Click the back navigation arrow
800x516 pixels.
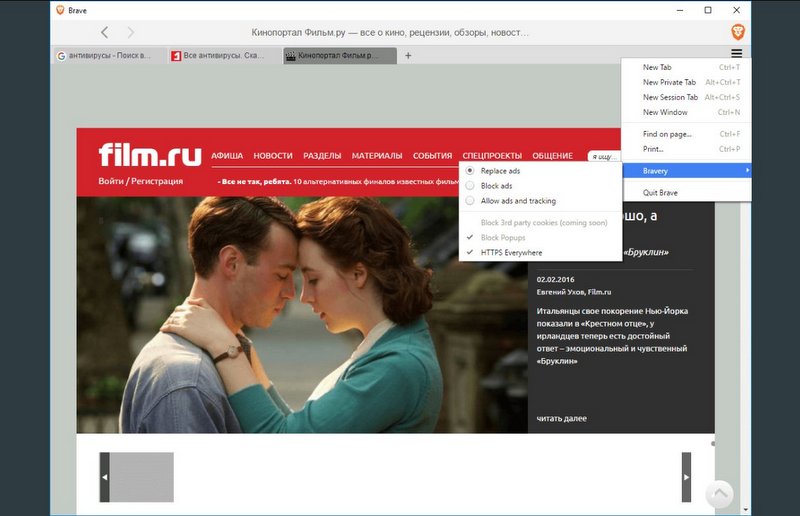pyautogui.click(x=105, y=33)
